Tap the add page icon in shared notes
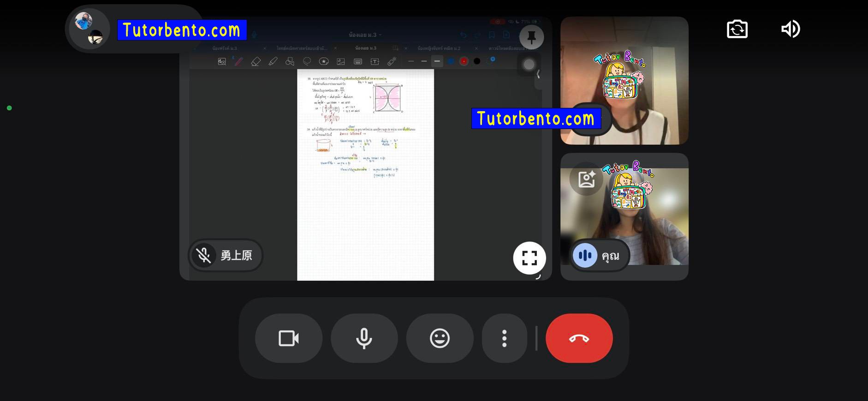868x401 pixels. [506, 35]
